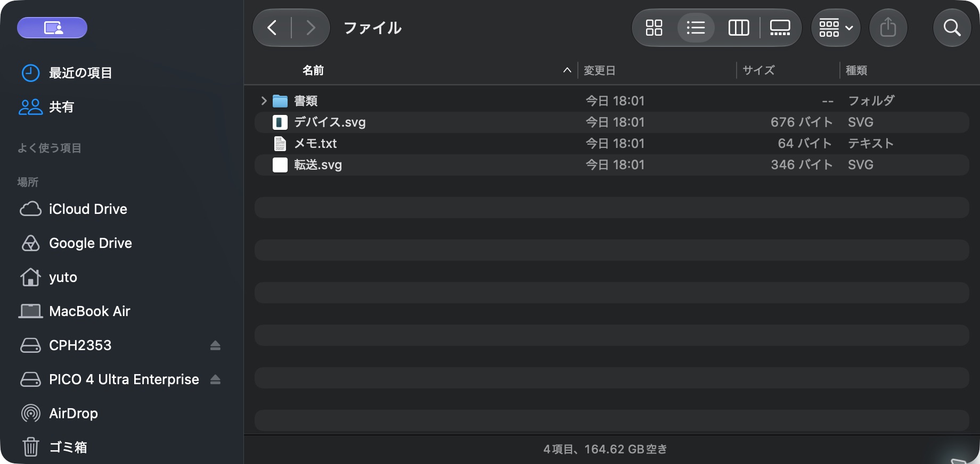
Task: Go back with the left chevron button
Action: [x=272, y=28]
